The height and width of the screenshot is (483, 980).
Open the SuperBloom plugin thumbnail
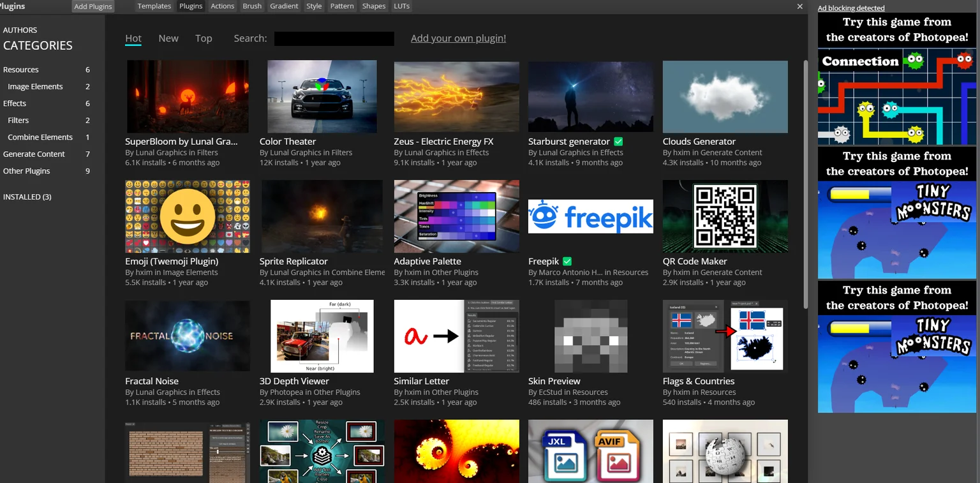coord(188,96)
